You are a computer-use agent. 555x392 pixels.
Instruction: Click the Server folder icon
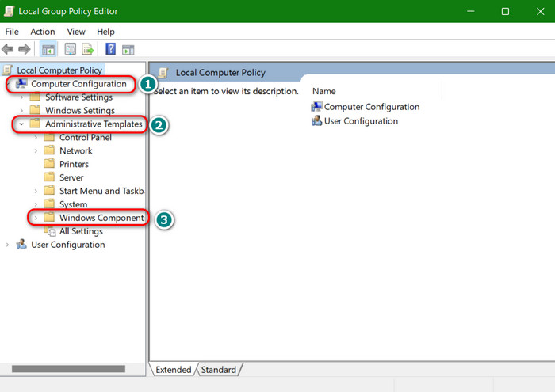tap(49, 177)
